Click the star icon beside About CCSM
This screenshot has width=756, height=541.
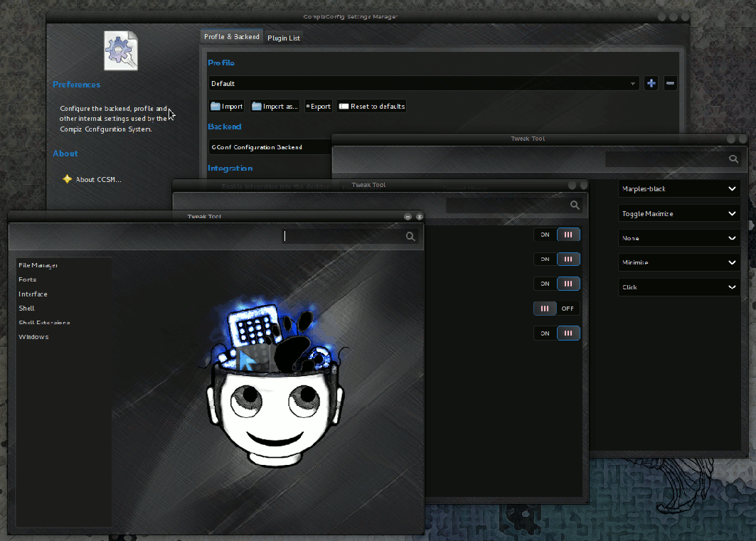pyautogui.click(x=67, y=178)
